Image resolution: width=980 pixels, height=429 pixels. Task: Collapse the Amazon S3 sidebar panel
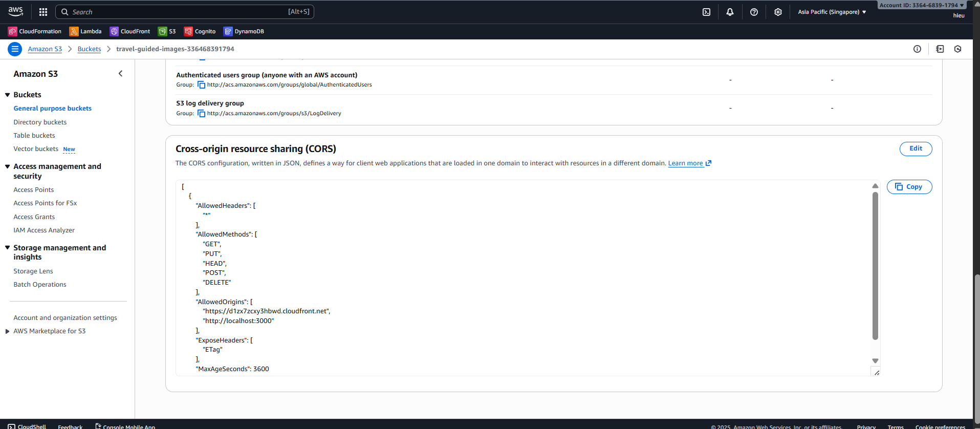pos(121,74)
